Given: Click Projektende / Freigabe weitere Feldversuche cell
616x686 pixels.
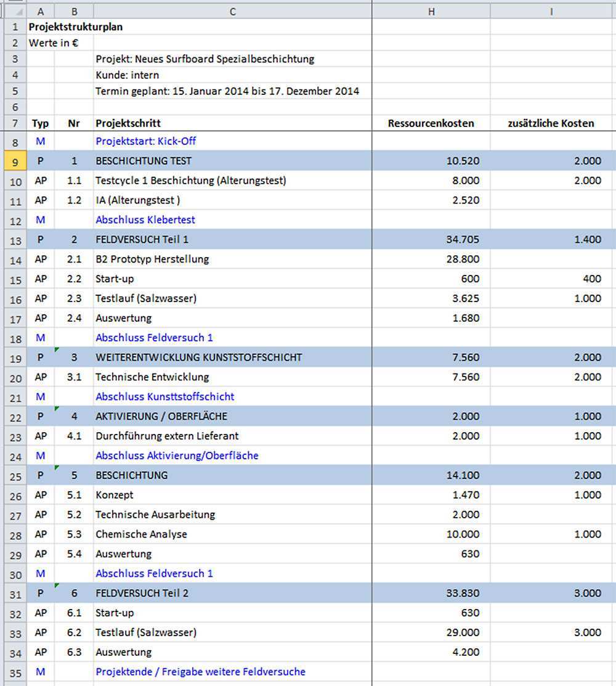Looking at the screenshot, I should 200,672.
